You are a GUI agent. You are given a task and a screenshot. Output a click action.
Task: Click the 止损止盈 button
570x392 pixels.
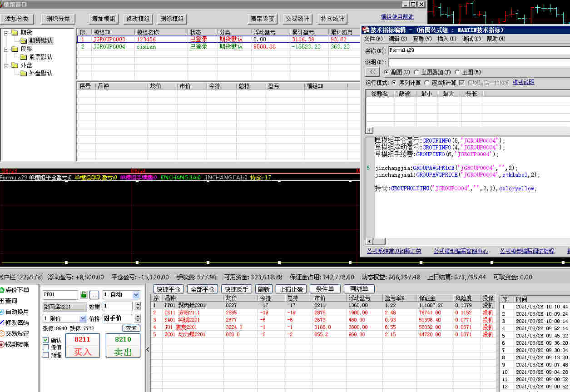291,289
